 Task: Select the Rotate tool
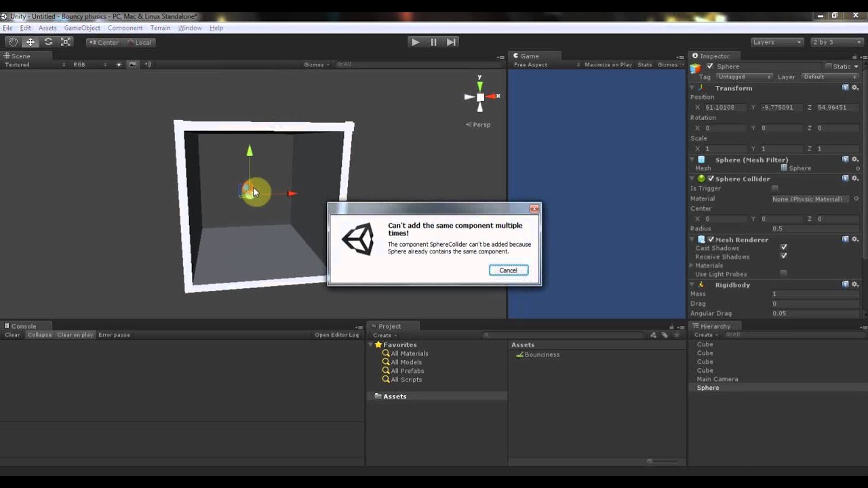point(48,42)
